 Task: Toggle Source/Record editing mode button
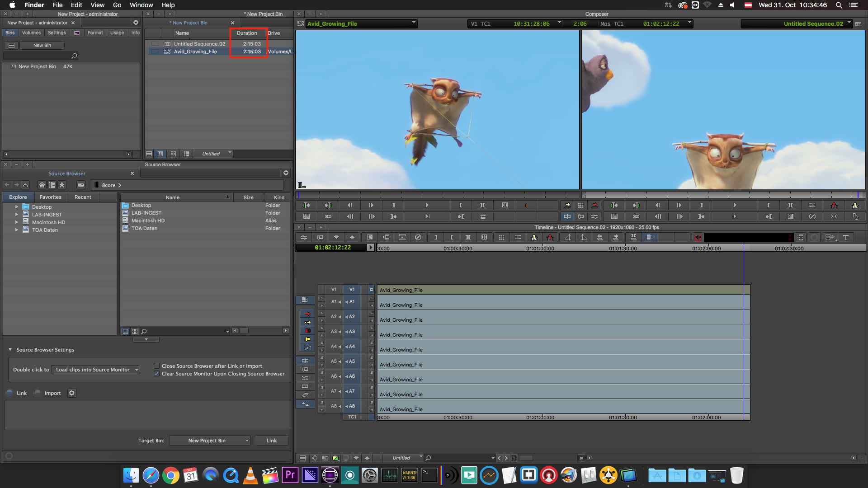(x=567, y=216)
